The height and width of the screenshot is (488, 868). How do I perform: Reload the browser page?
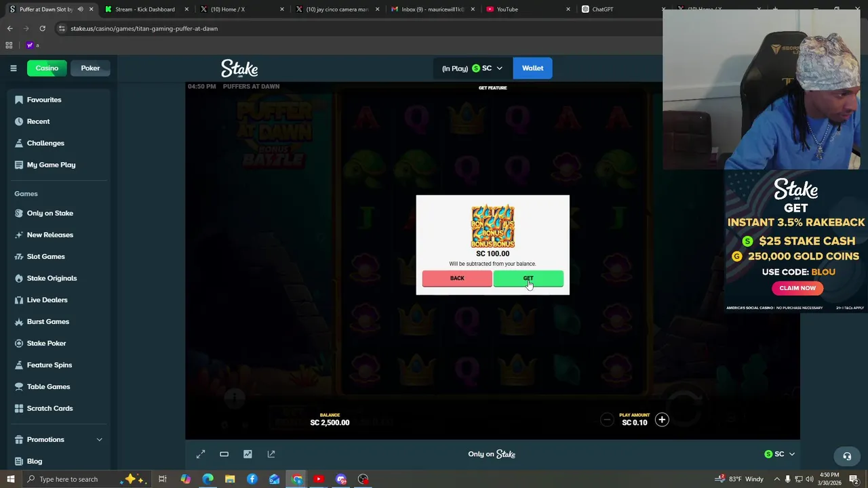coord(42,28)
